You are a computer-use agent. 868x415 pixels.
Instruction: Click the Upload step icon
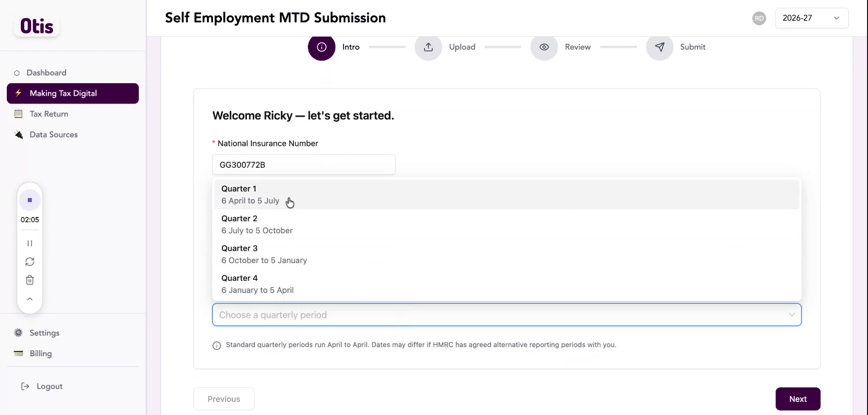pos(428,47)
